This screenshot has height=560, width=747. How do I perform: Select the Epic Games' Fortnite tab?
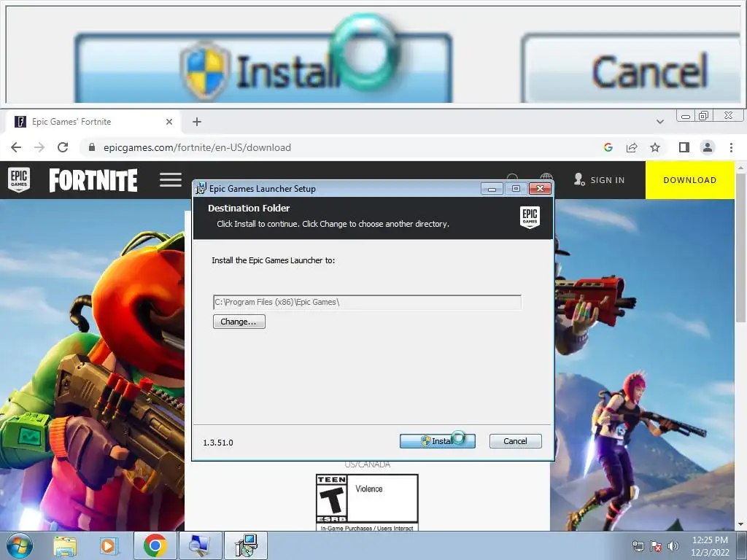click(93, 122)
